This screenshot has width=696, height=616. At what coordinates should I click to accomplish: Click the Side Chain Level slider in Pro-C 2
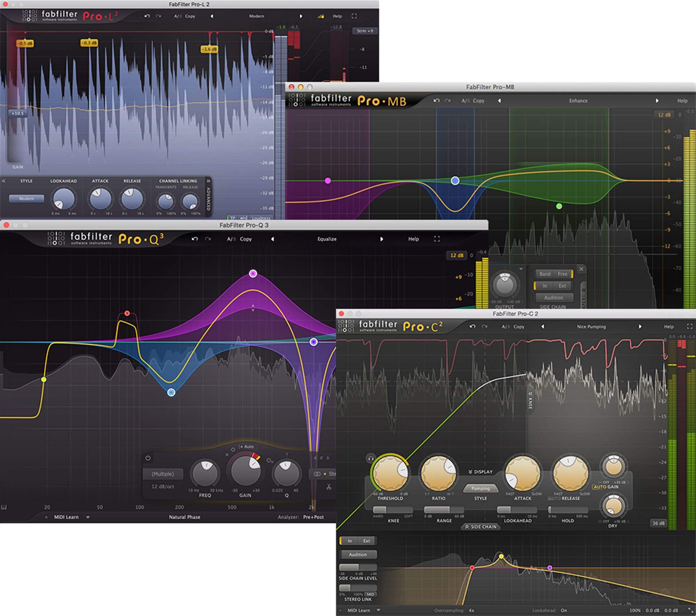click(x=358, y=567)
